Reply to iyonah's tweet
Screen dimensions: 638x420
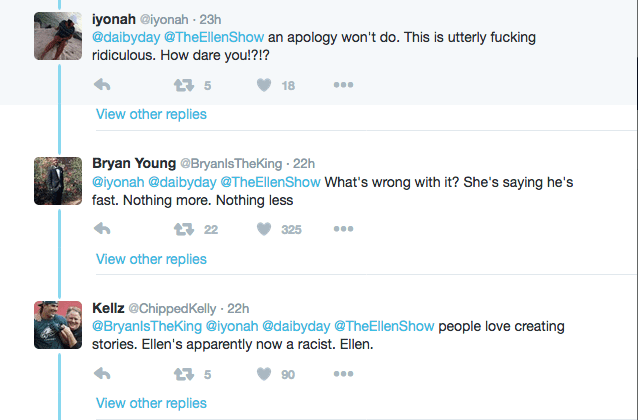[x=101, y=86]
